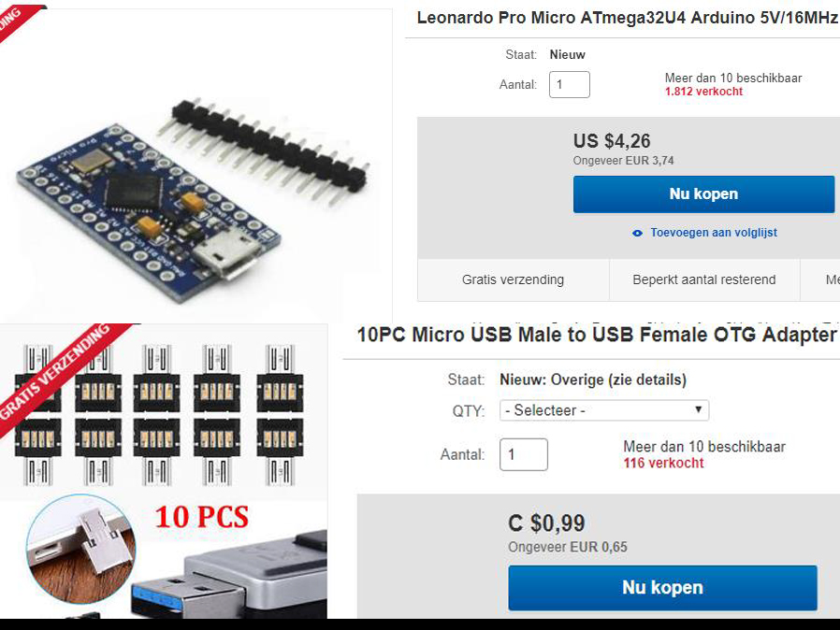Click Toevoegen aan volglijst link
This screenshot has height=630, width=840.
714,233
